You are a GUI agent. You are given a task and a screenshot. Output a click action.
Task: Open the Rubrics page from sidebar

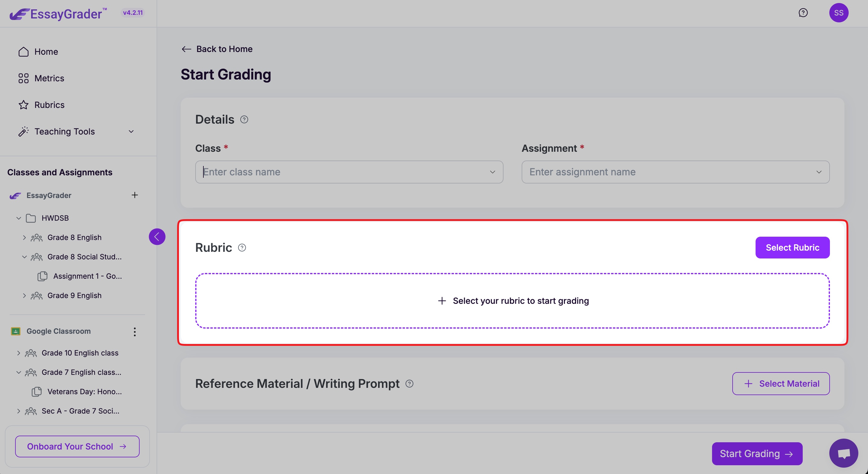(x=49, y=105)
